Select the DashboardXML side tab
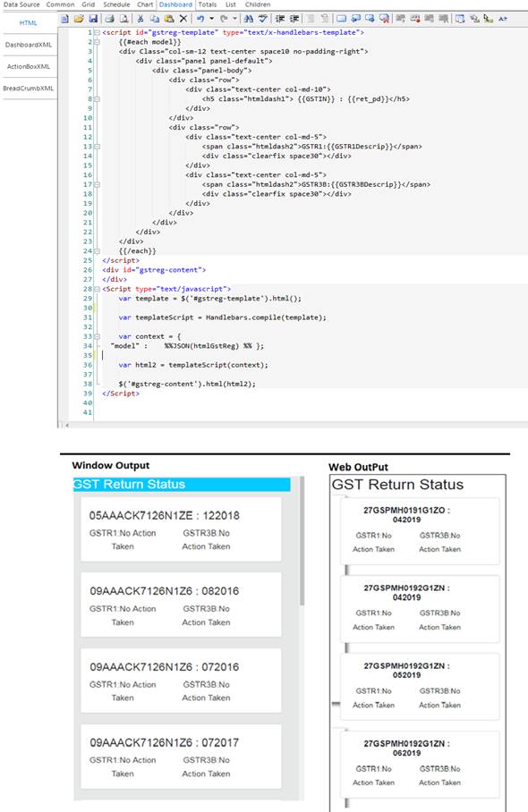This screenshot has width=528, height=812. click(29, 45)
